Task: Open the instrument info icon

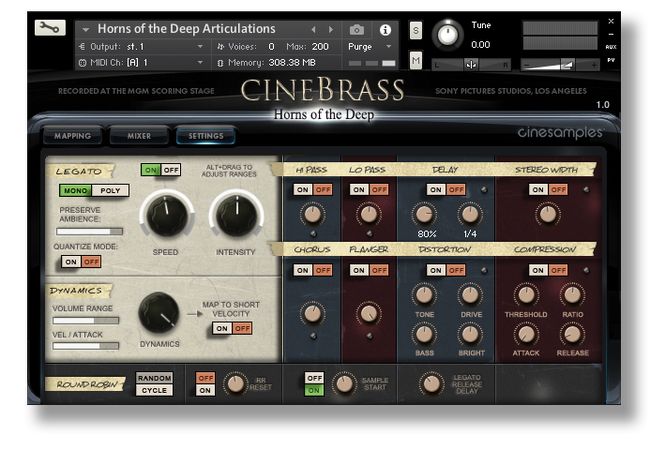Action: tap(385, 30)
